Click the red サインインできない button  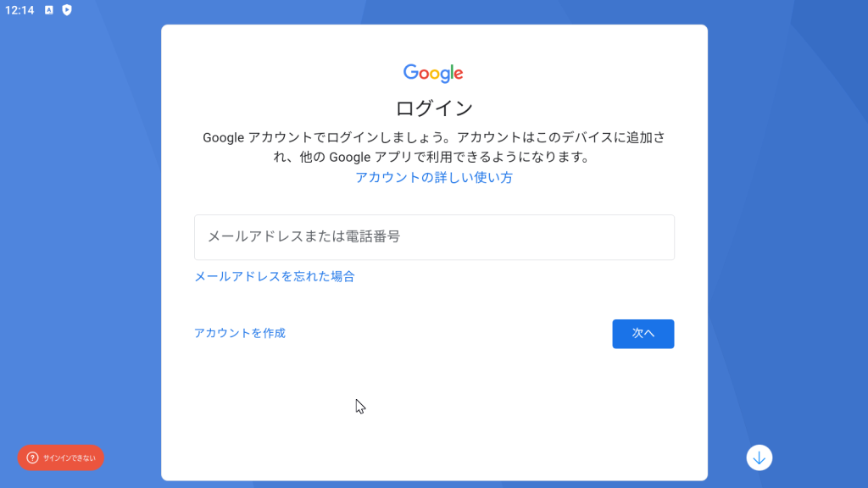tap(61, 457)
